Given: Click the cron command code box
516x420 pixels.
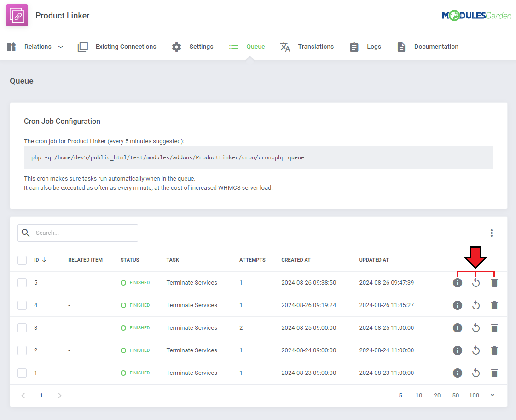Looking at the screenshot, I should click(x=258, y=157).
